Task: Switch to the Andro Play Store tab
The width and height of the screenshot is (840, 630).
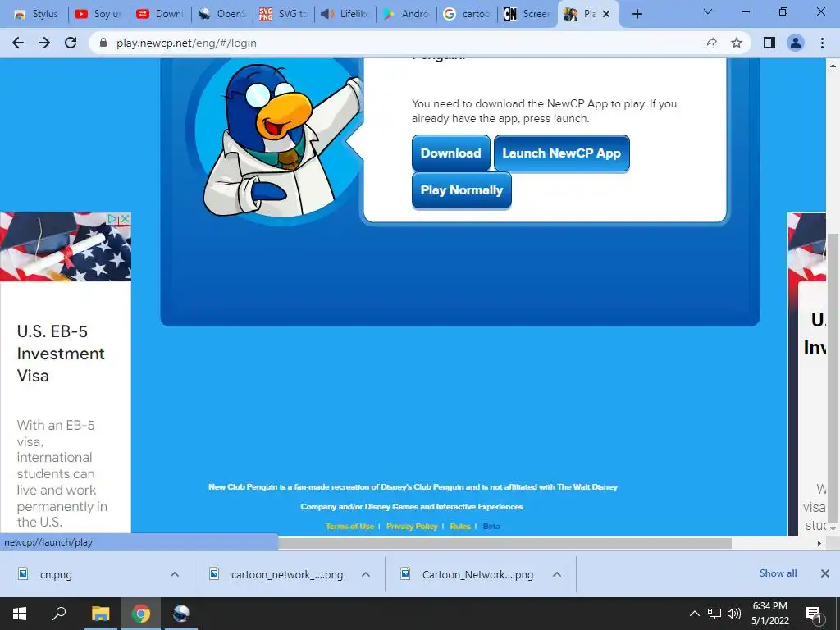Action: coord(406,14)
